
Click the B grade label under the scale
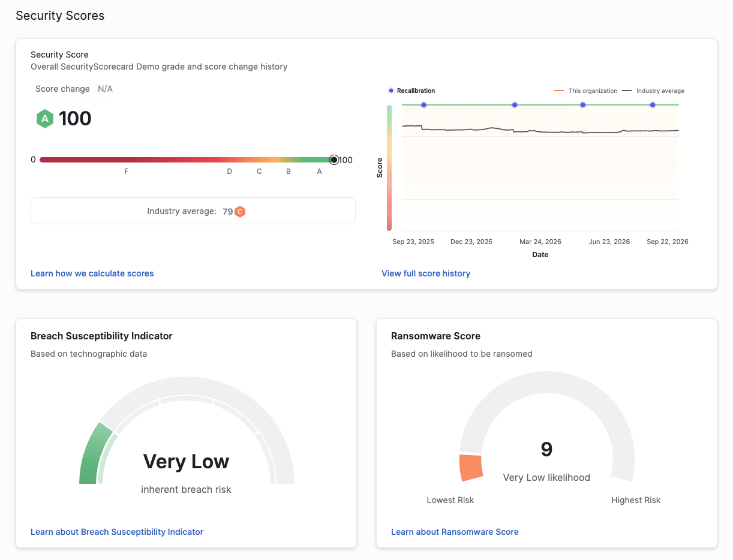coord(289,171)
